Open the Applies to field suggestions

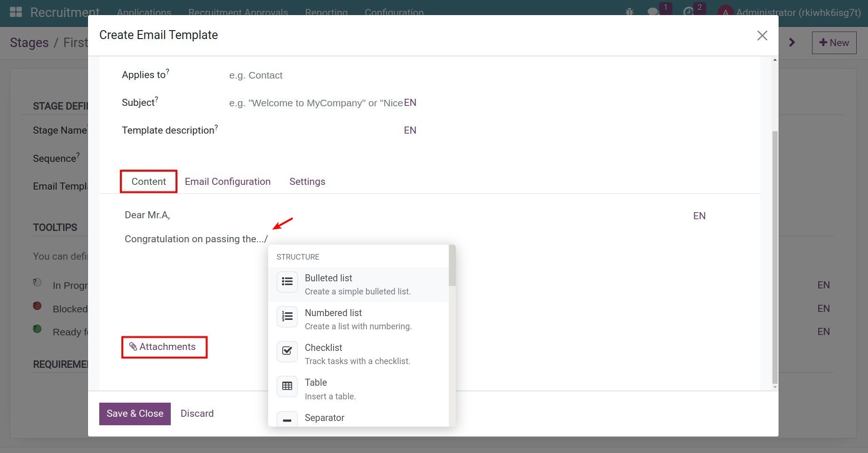329,75
